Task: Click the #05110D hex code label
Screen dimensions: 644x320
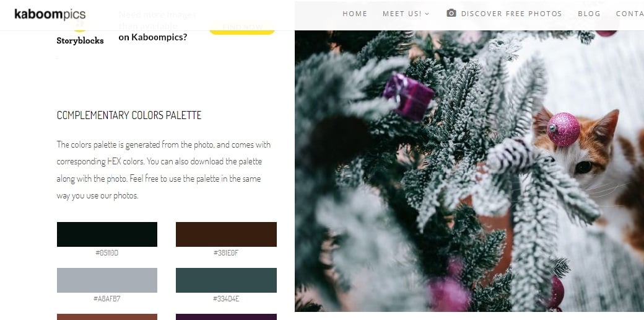Action: pyautogui.click(x=107, y=253)
